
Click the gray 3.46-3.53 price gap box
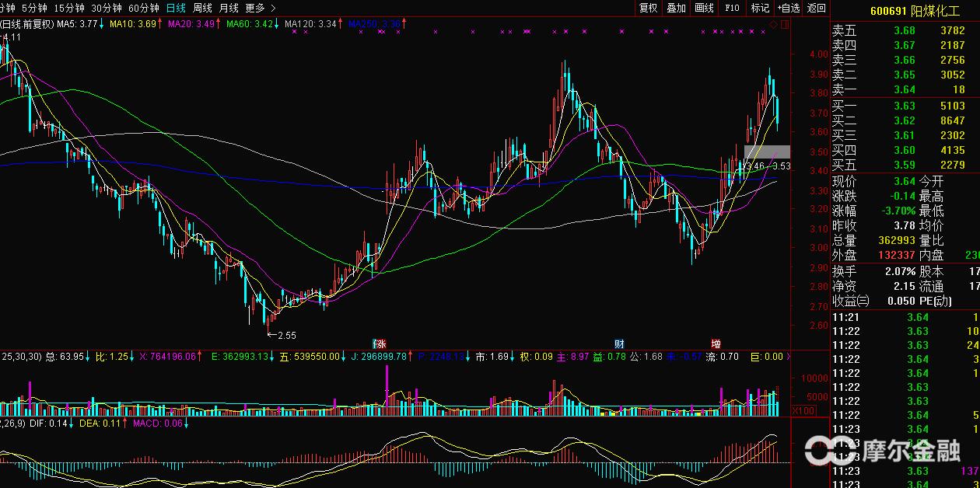[x=766, y=152]
